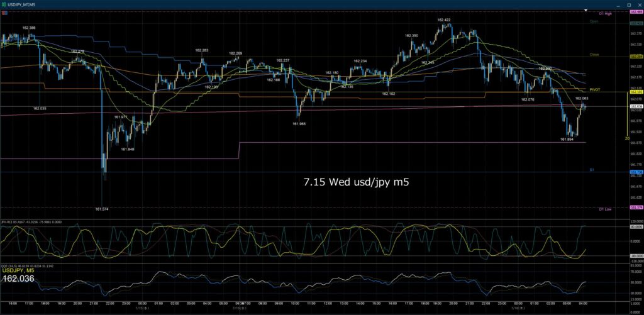Click the 162.237 high label

coord(283,60)
